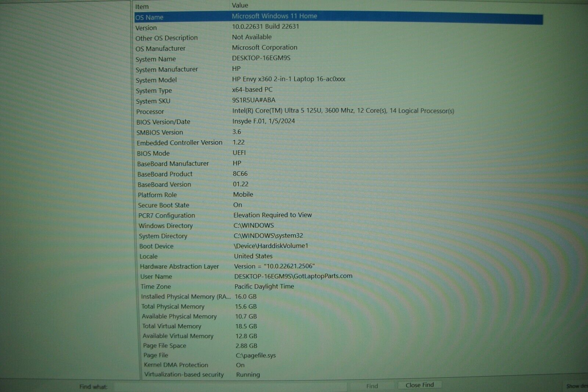
Task: Select the \Device\HarddiskVolume1 value
Action: (271, 246)
